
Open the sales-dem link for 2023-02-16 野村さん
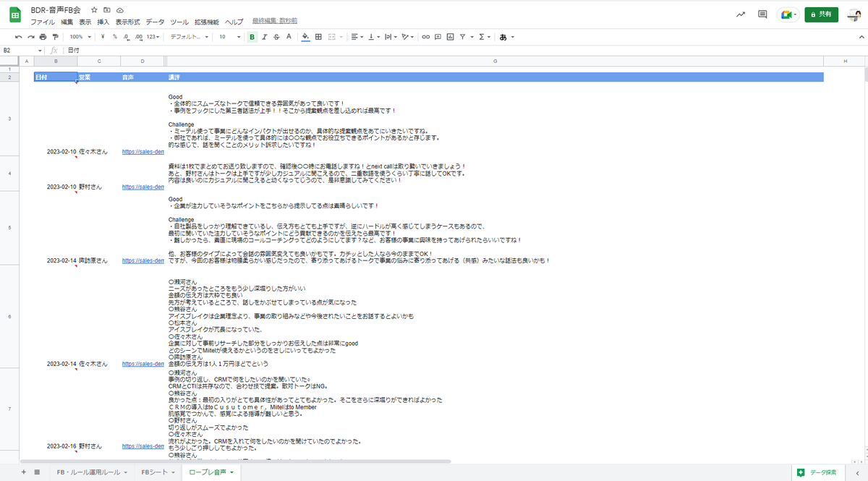[x=143, y=446]
